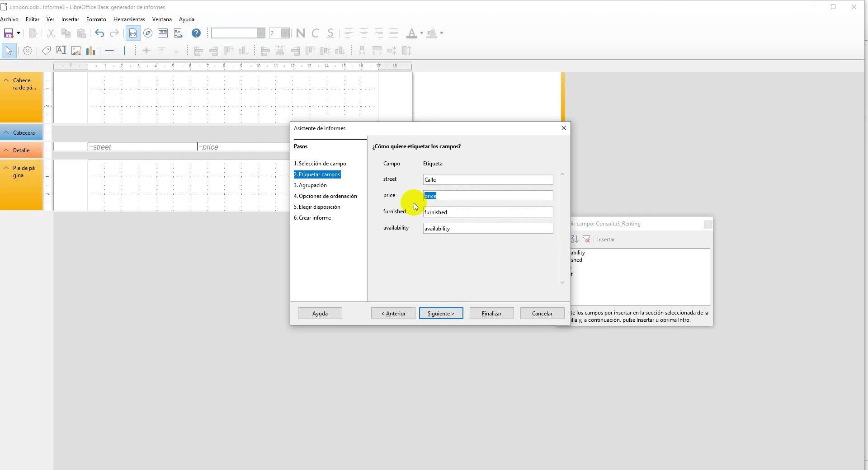This screenshot has height=470, width=868.
Task: Click the align right on section icon
Action: click(213, 51)
